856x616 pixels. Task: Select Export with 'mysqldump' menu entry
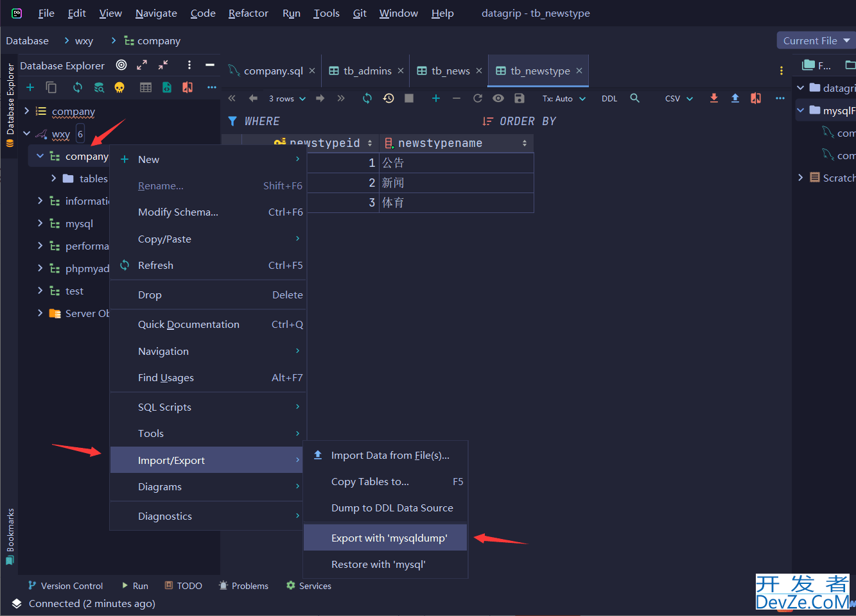[x=389, y=538]
